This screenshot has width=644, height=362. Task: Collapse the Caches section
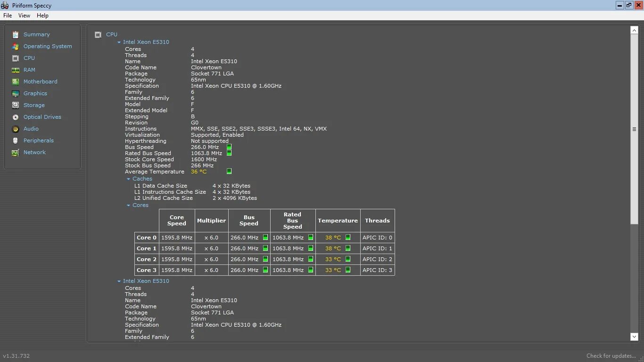(x=129, y=179)
